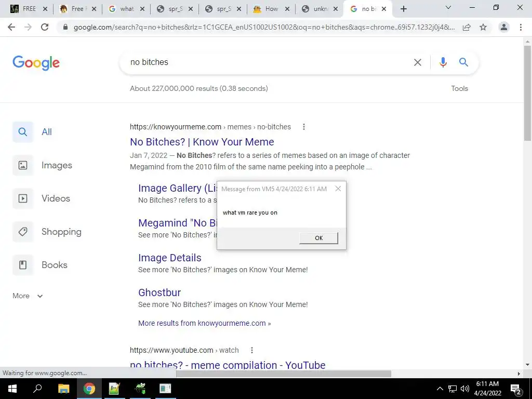Open Windows taskbar search
The image size is (532, 399).
(x=37, y=389)
